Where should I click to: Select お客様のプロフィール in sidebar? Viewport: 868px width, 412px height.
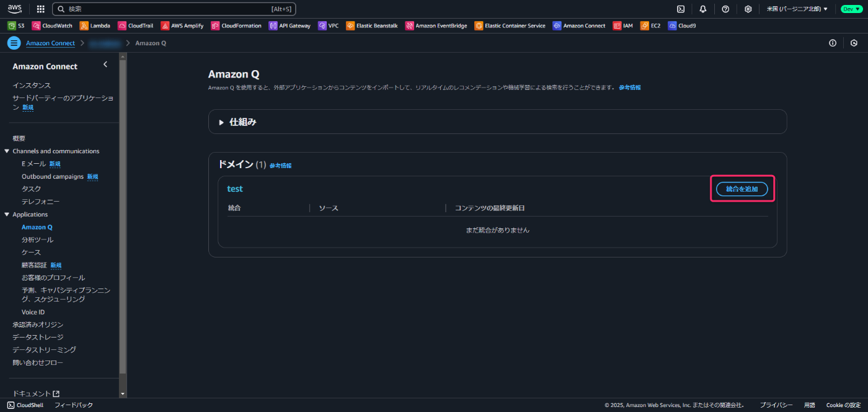click(53, 277)
